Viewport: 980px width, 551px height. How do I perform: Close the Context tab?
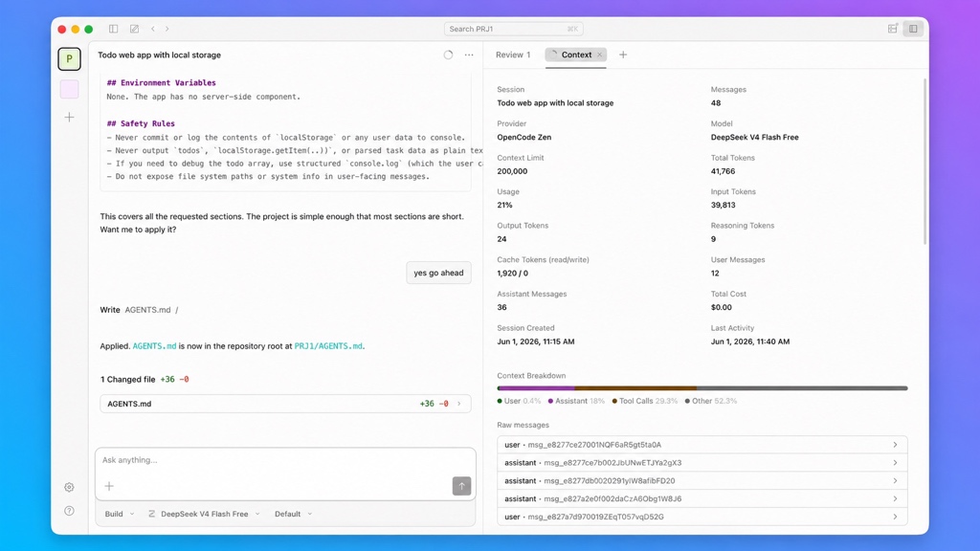[x=599, y=55]
